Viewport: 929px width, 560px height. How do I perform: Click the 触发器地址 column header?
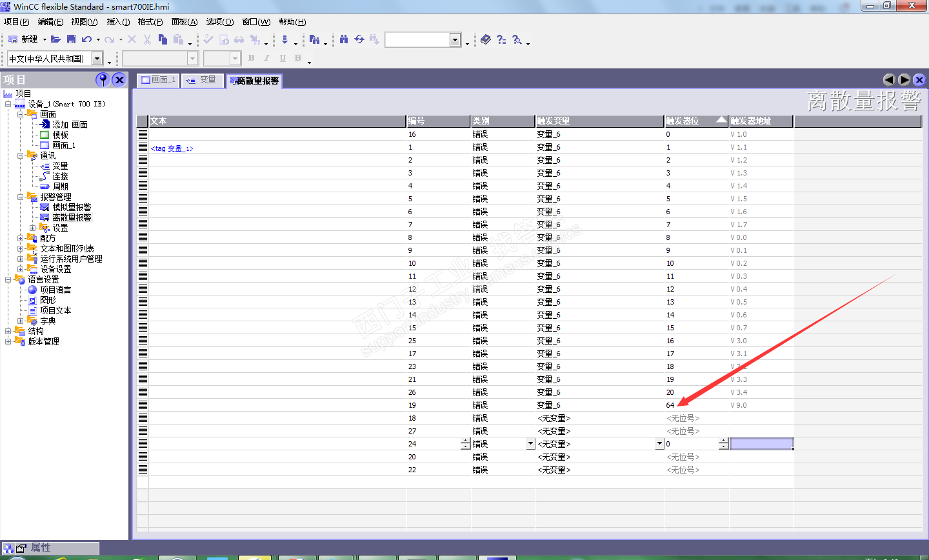click(761, 121)
